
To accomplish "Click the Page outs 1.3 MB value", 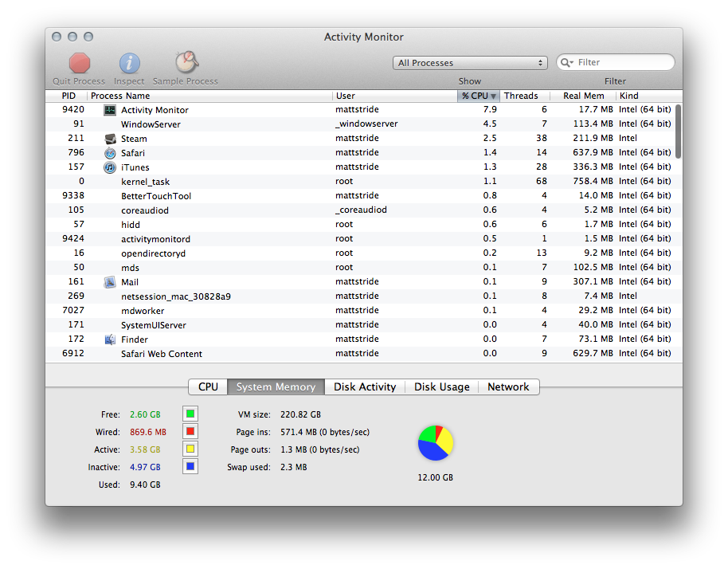I will pyautogui.click(x=320, y=449).
